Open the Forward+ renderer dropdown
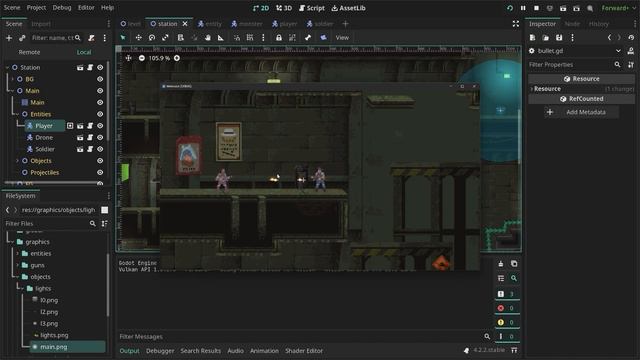 pos(619,8)
